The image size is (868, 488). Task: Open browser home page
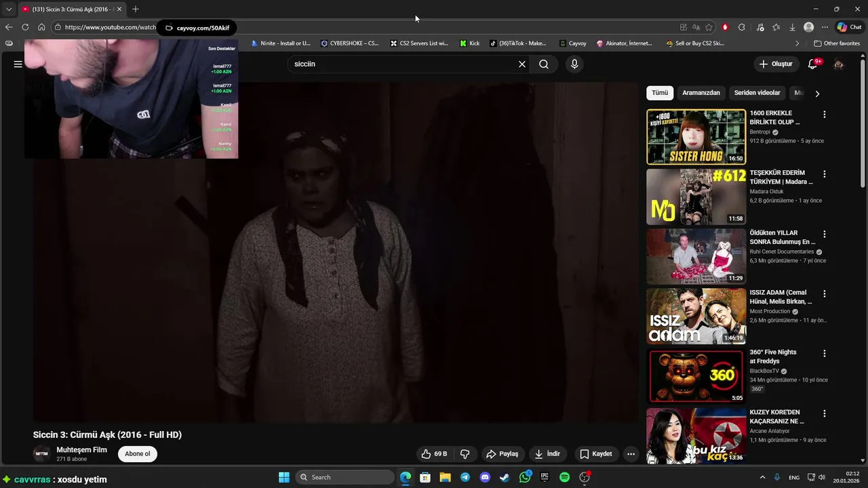(41, 27)
